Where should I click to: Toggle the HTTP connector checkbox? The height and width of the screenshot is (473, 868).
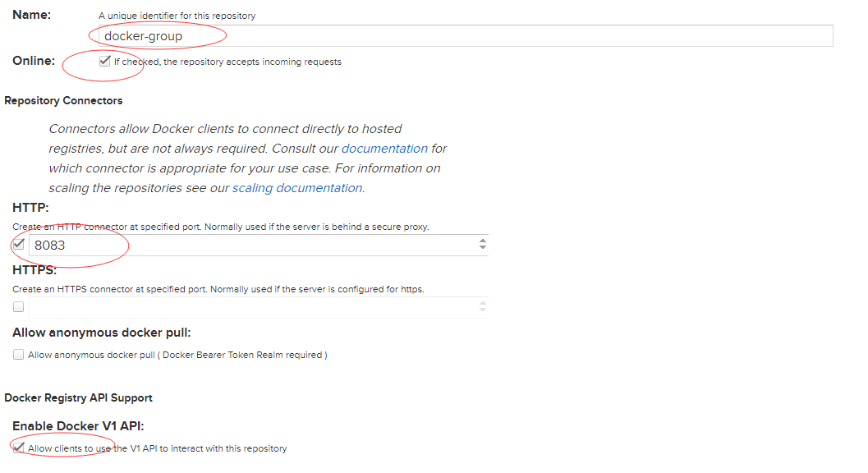click(19, 244)
